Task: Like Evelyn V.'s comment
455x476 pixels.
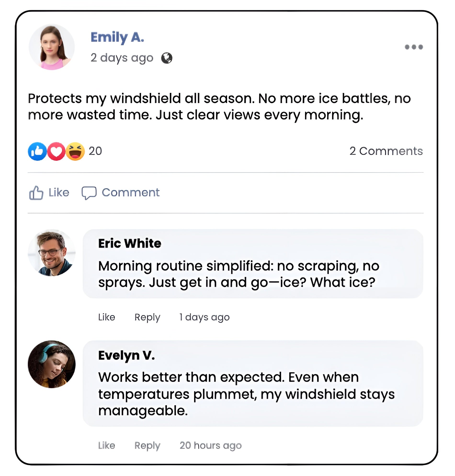Action: click(107, 445)
